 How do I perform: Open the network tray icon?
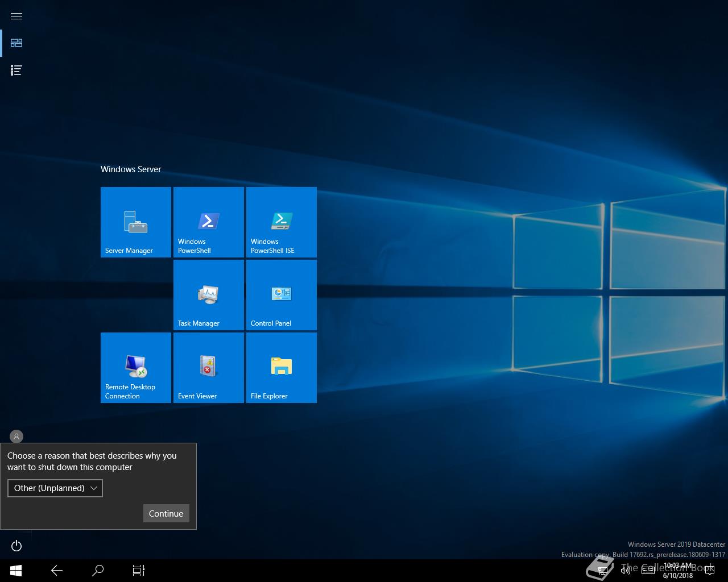603,571
